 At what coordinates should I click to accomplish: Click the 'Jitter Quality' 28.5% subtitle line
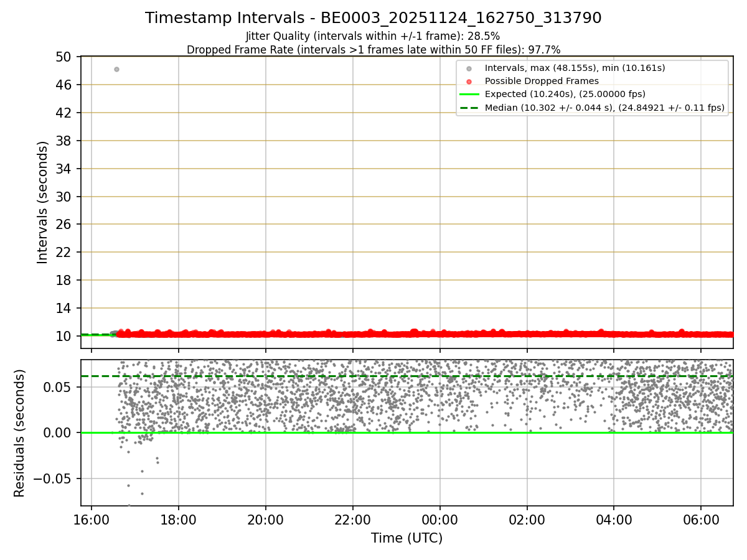point(373,36)
